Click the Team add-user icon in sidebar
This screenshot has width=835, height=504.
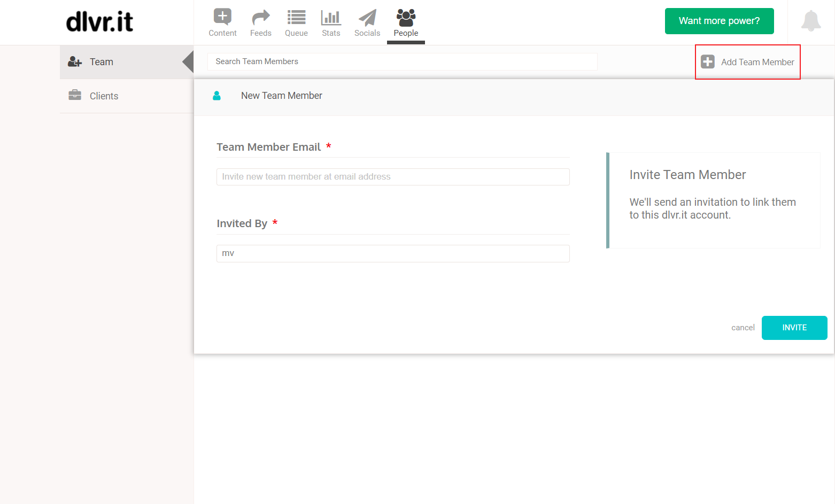75,62
